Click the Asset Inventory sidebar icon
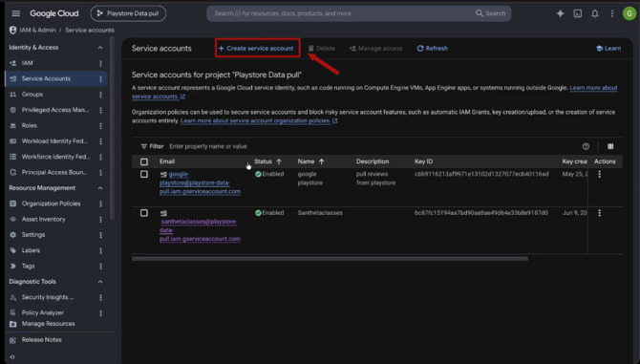 (x=13, y=219)
